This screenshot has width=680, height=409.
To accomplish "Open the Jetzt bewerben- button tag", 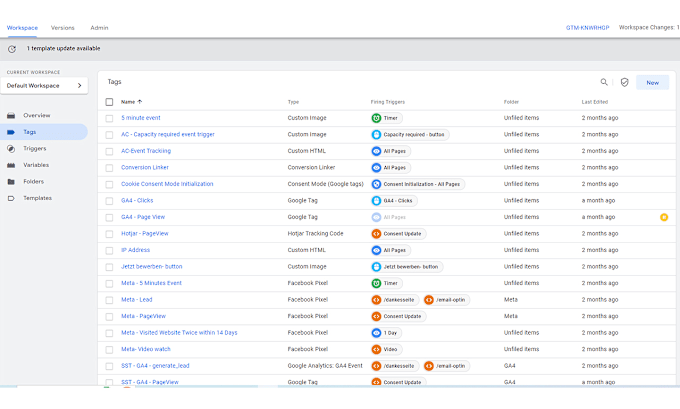I will 151,266.
